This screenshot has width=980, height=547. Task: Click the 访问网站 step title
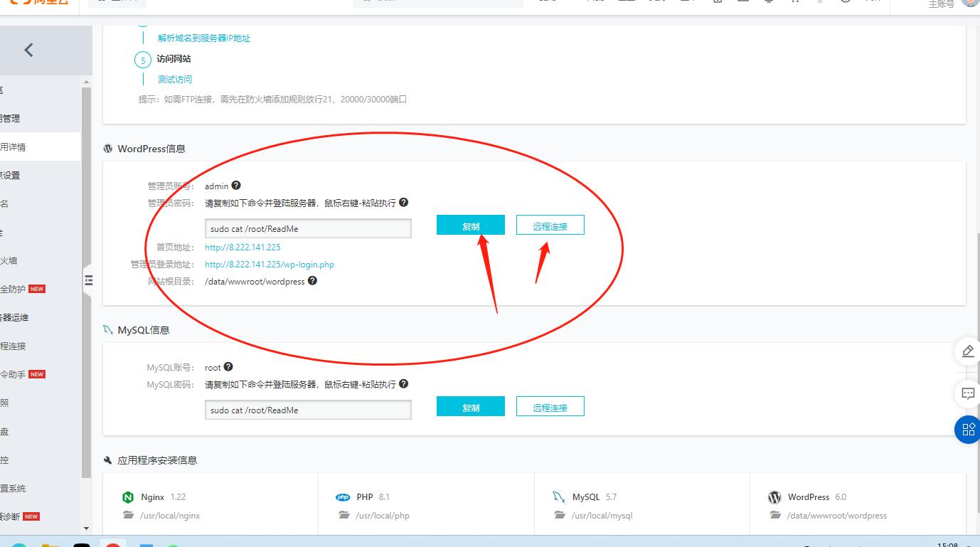(174, 59)
